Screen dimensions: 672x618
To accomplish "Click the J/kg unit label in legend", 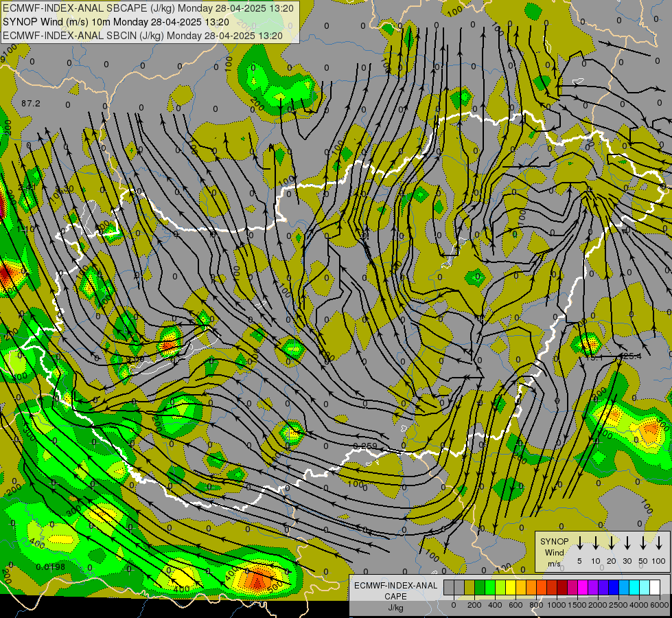I will (395, 608).
